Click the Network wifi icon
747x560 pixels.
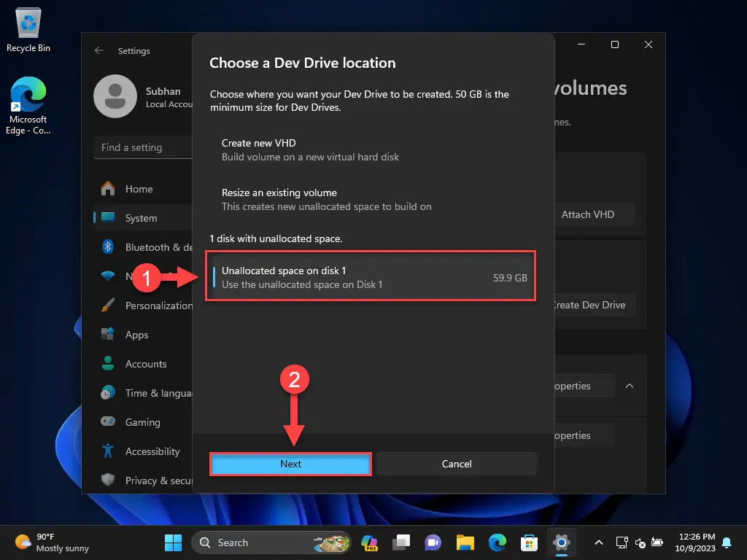tap(108, 276)
